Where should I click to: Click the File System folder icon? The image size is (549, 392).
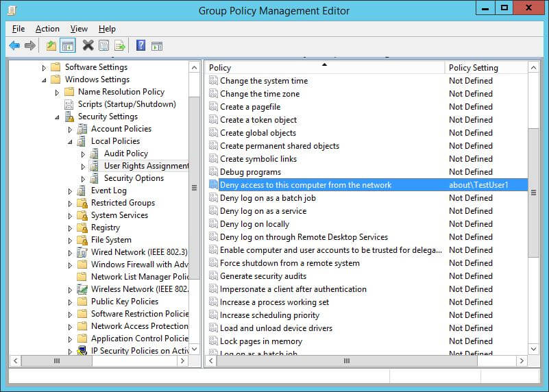[x=82, y=240]
